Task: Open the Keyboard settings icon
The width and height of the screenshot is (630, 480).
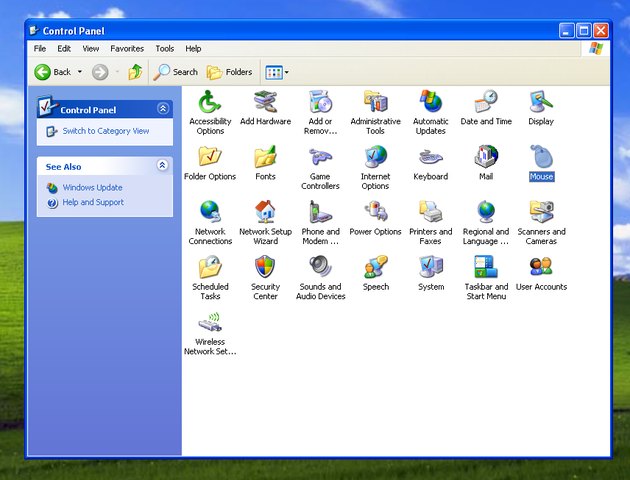Action: (430, 157)
